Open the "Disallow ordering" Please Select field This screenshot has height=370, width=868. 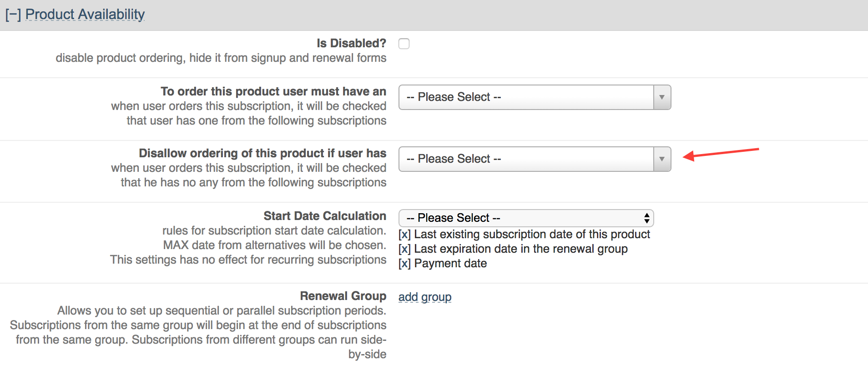pos(526,159)
